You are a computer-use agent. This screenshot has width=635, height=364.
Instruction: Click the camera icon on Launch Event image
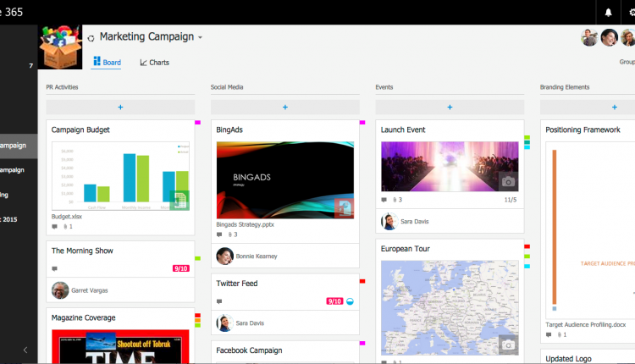pyautogui.click(x=507, y=182)
